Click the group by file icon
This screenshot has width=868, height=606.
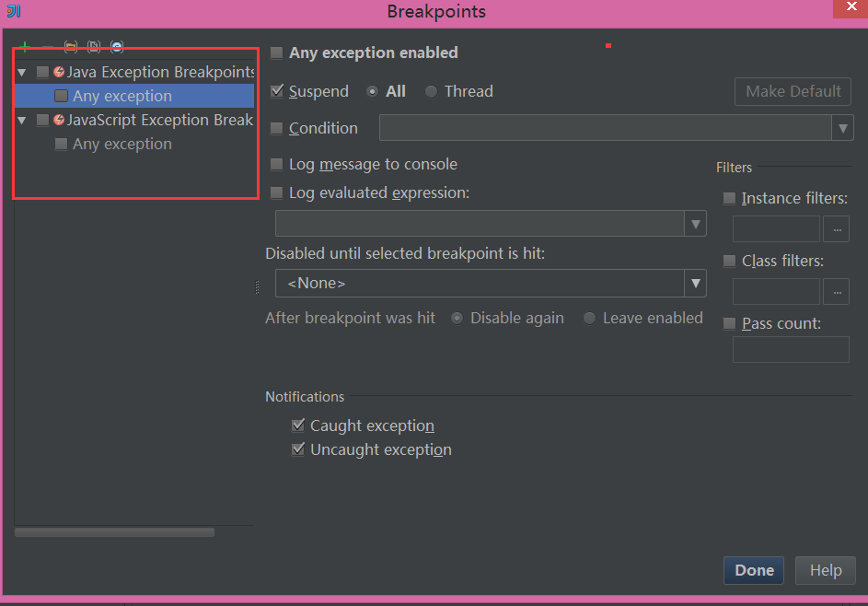[94, 46]
